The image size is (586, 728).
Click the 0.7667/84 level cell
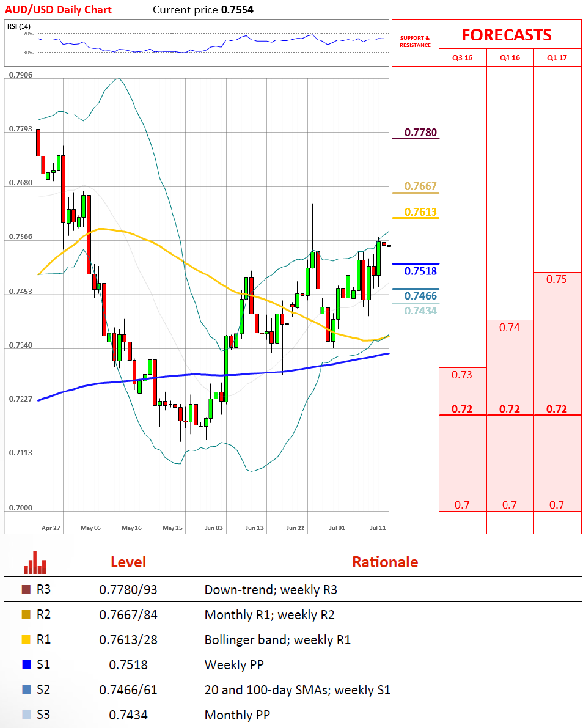click(128, 615)
